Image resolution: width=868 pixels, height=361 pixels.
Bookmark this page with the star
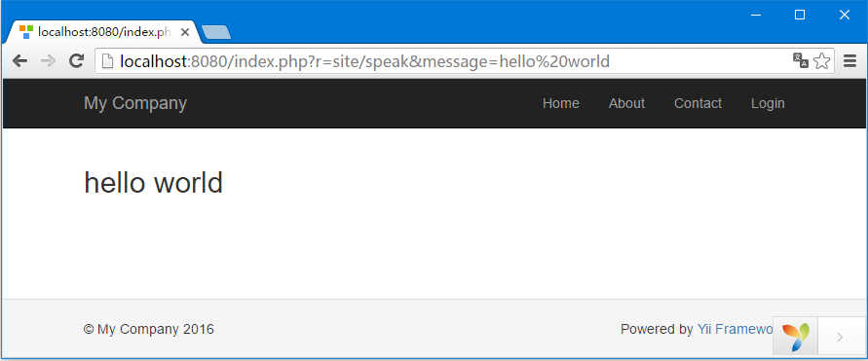[822, 60]
